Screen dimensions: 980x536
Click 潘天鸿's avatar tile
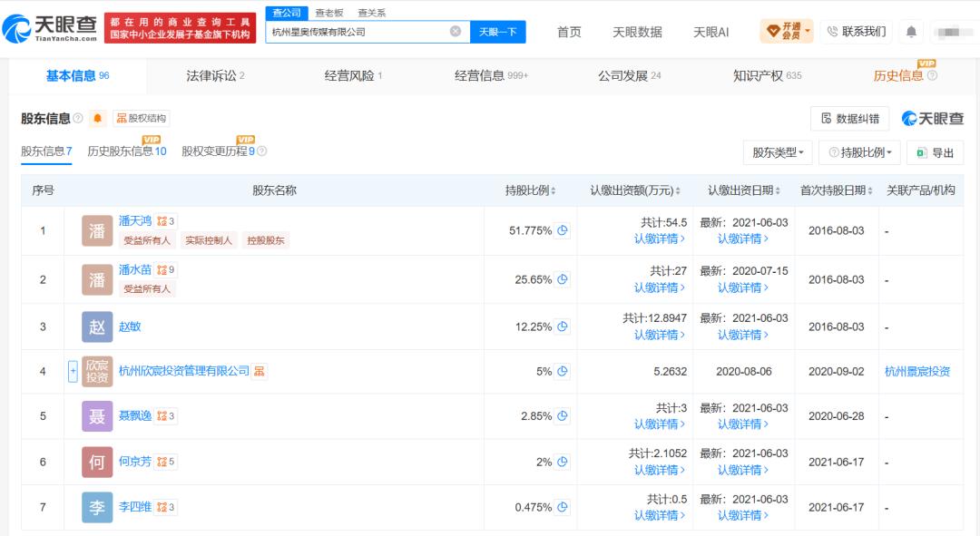[97, 231]
